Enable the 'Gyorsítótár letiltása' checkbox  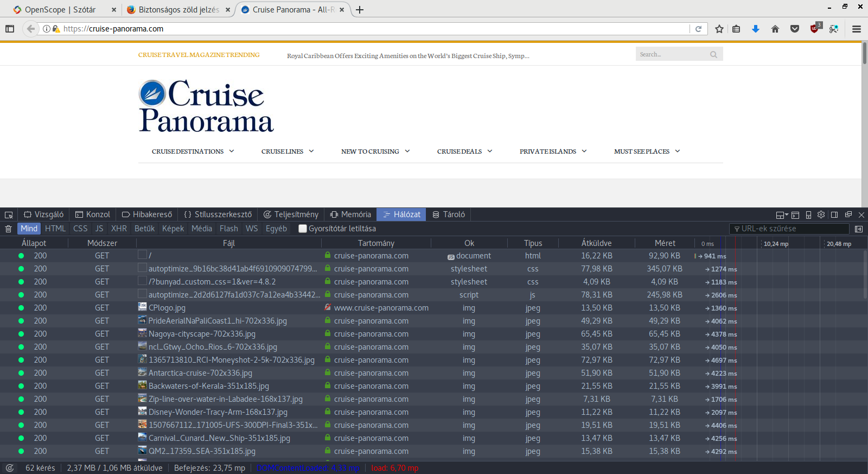pyautogui.click(x=303, y=229)
